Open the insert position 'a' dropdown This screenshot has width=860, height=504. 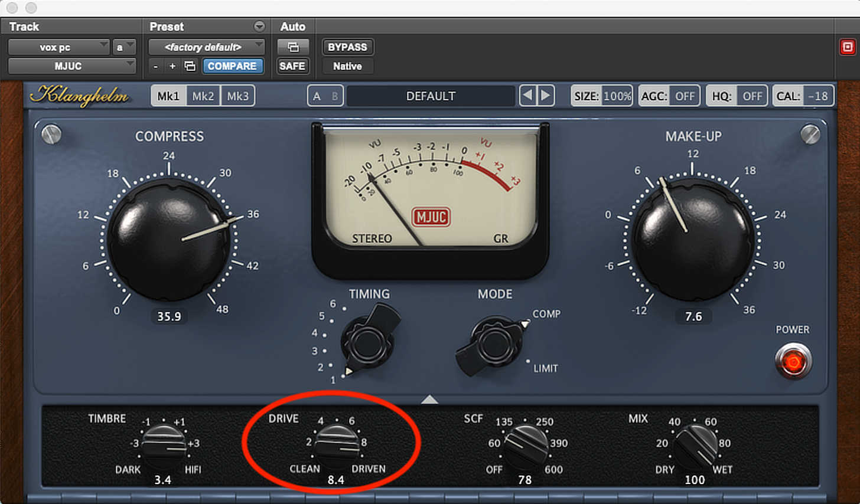124,47
